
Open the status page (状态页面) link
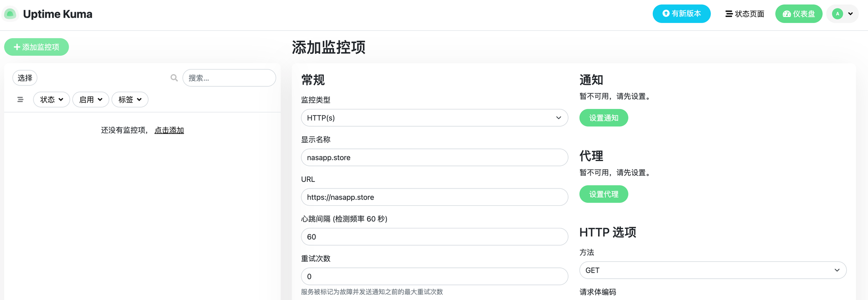coord(745,14)
